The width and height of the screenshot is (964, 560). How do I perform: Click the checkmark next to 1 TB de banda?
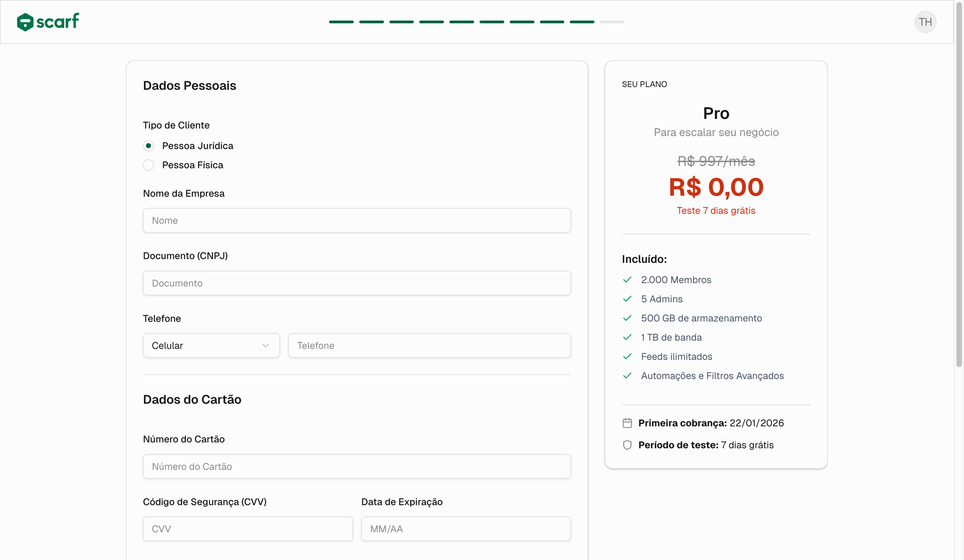(x=627, y=337)
